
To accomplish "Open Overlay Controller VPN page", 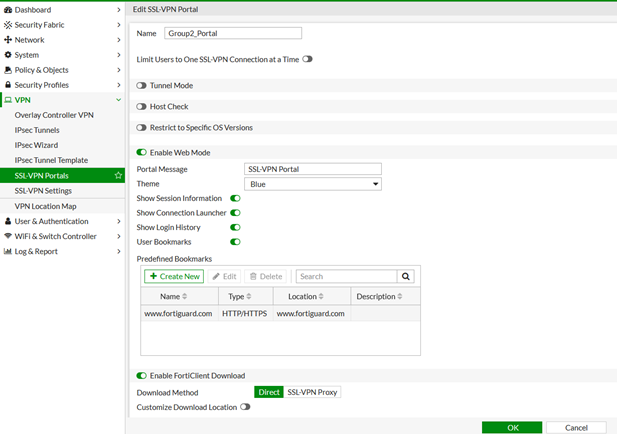I will point(54,115).
